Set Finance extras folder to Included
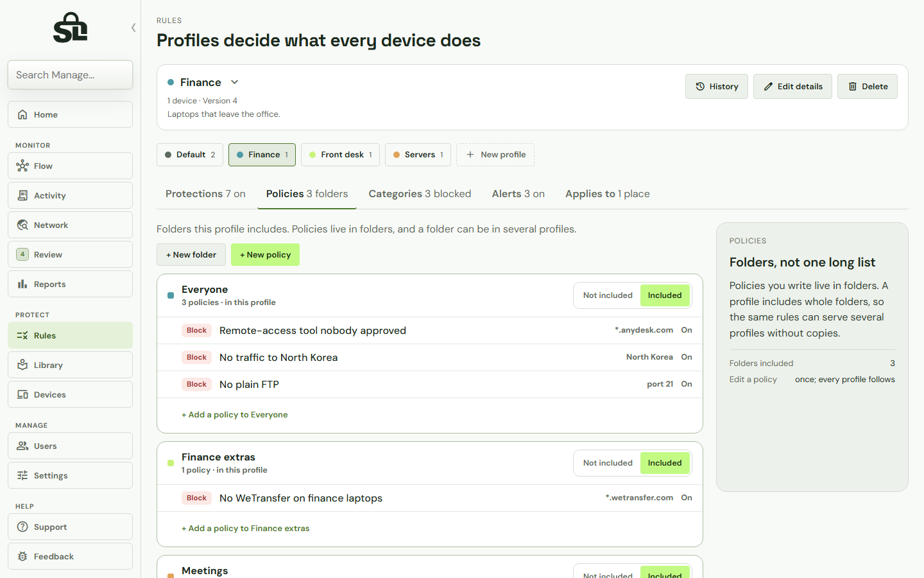 point(665,463)
